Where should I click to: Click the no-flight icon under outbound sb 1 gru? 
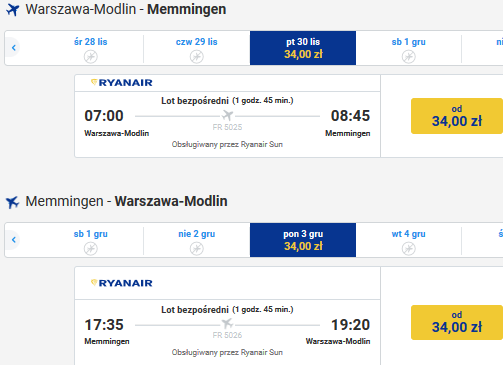tap(409, 56)
